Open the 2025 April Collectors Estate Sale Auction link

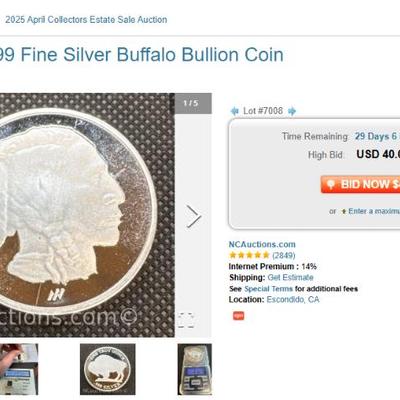(86, 20)
